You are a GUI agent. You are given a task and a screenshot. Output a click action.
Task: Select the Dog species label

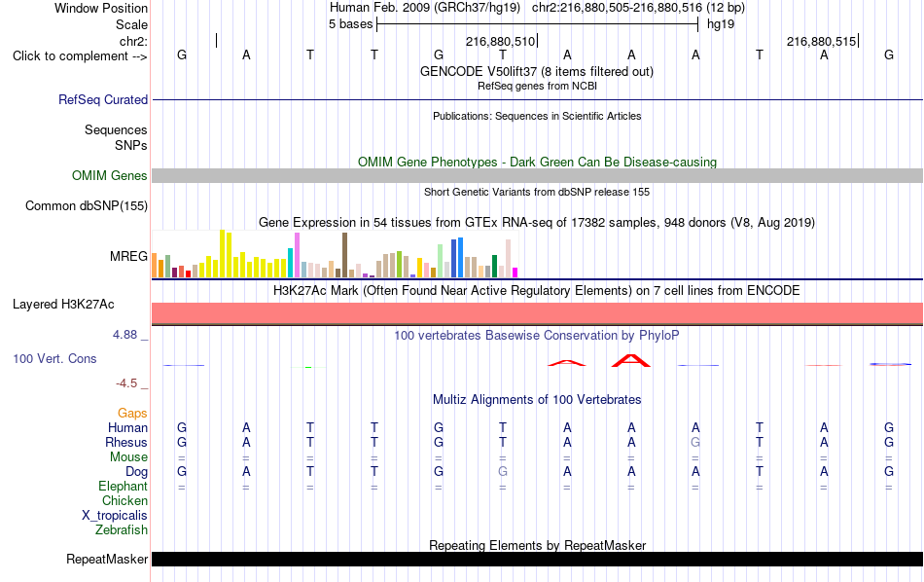[136, 472]
